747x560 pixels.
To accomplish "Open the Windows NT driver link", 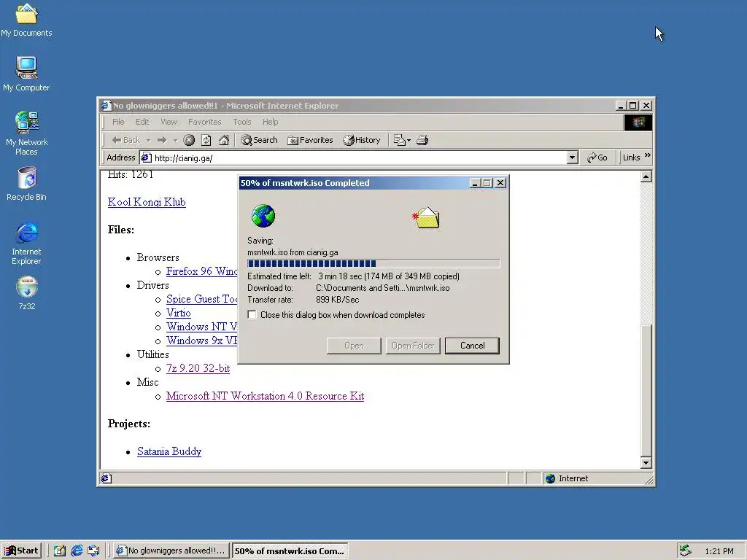I will [x=201, y=327].
